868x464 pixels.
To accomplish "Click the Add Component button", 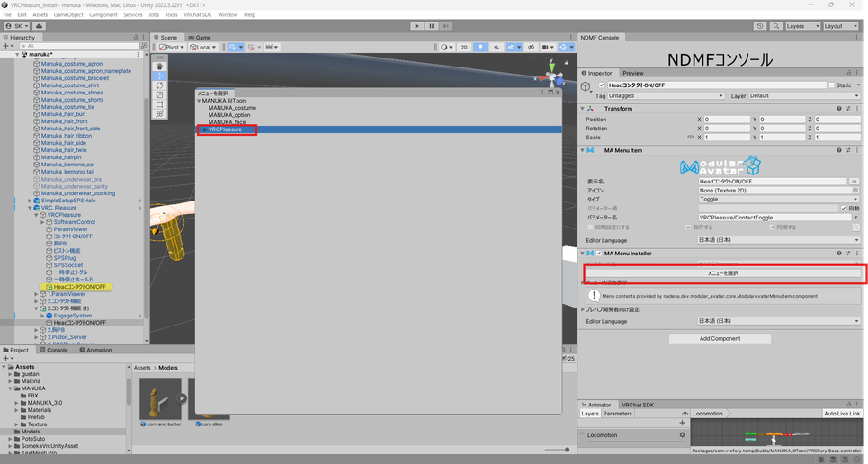I will 720,338.
